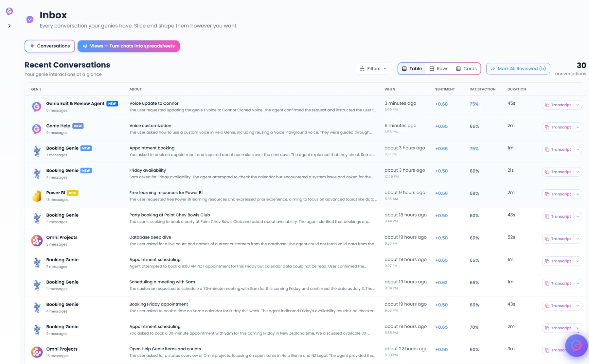Click 'Scheduling a meeting with Sam' title
The image size is (589, 364).
[x=162, y=282]
